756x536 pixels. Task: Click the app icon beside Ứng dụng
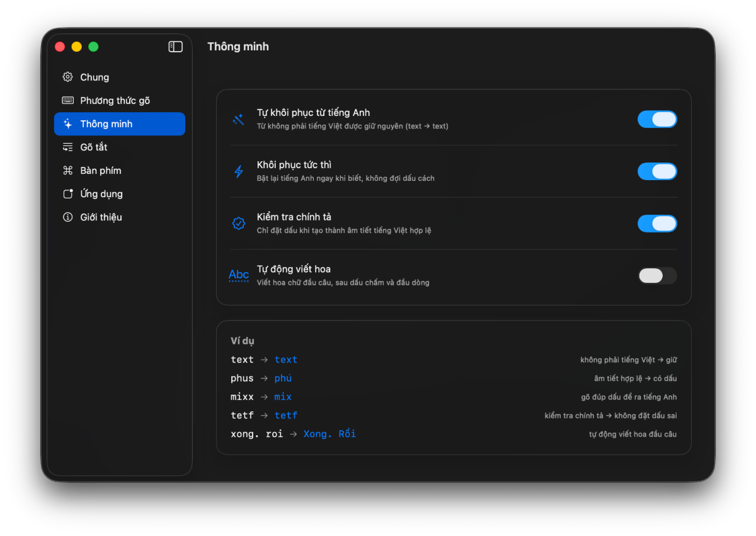pyautogui.click(x=67, y=193)
